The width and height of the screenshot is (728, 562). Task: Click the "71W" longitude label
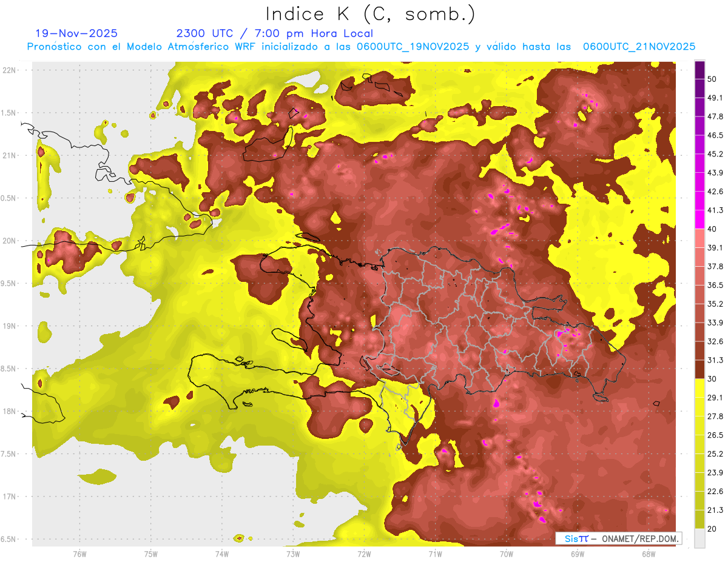point(435,554)
